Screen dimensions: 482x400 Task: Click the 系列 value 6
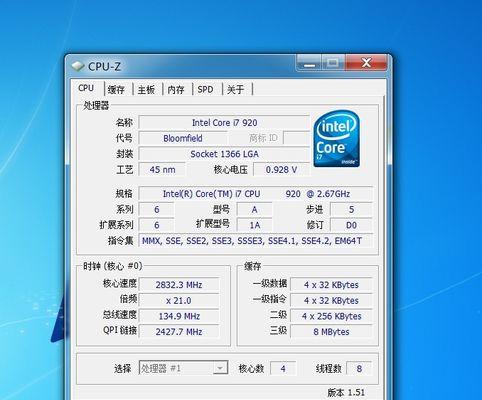[x=156, y=210]
